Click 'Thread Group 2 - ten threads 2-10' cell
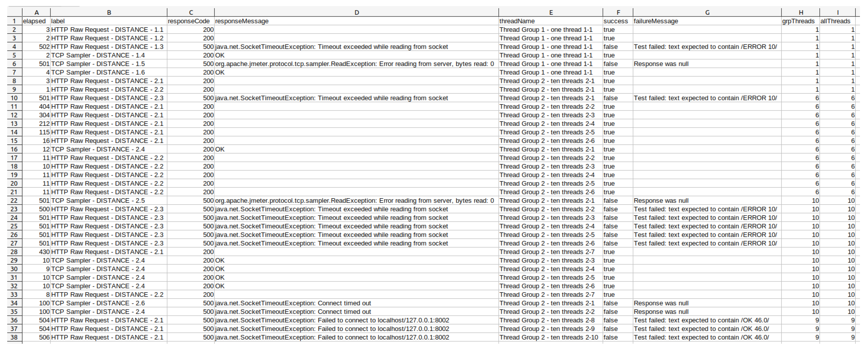Screen dimensions: 868x354 pyautogui.click(x=549, y=337)
